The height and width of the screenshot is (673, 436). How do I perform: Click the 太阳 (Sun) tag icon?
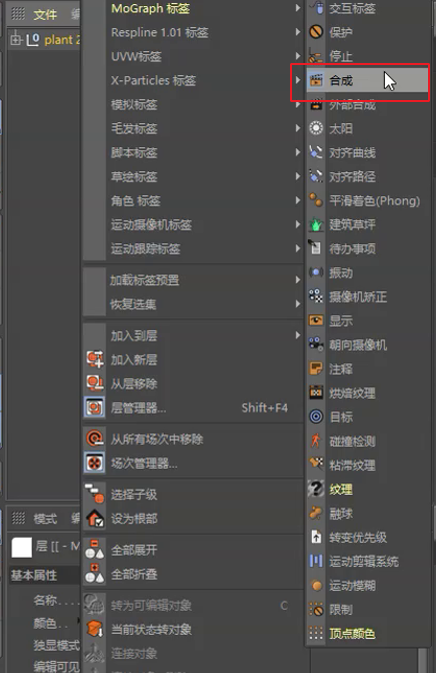(x=316, y=128)
